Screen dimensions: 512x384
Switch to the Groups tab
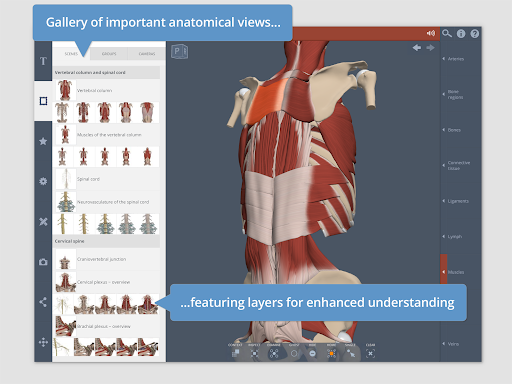click(x=109, y=54)
